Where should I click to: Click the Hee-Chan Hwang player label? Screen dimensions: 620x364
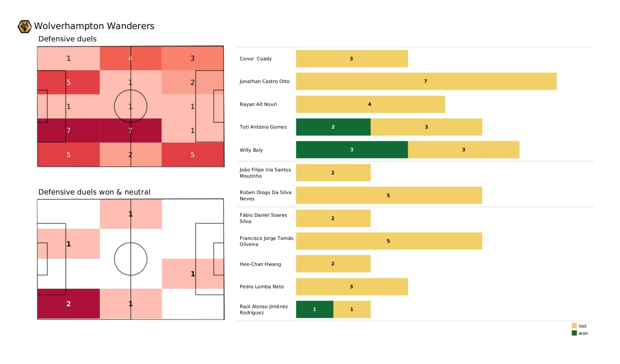(260, 264)
